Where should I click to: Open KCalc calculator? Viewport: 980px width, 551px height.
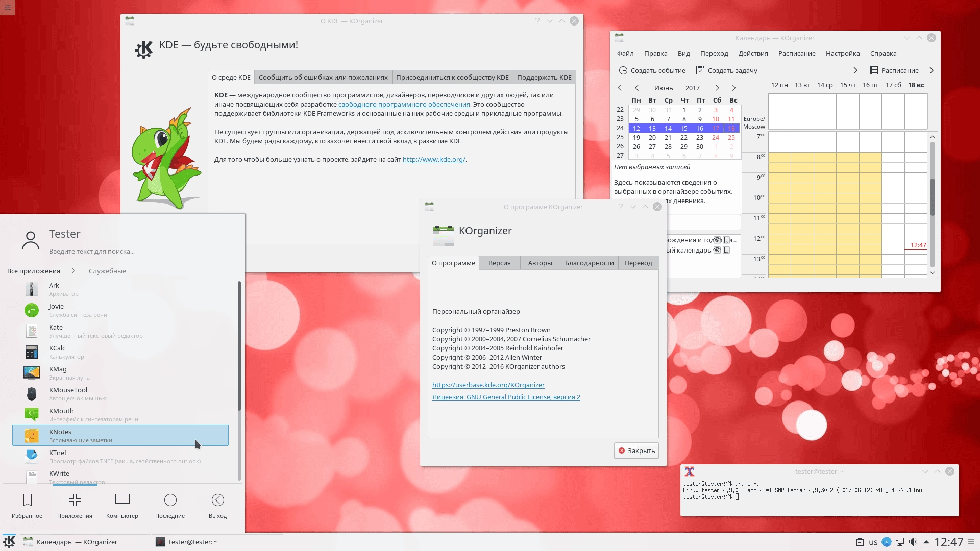click(x=120, y=352)
